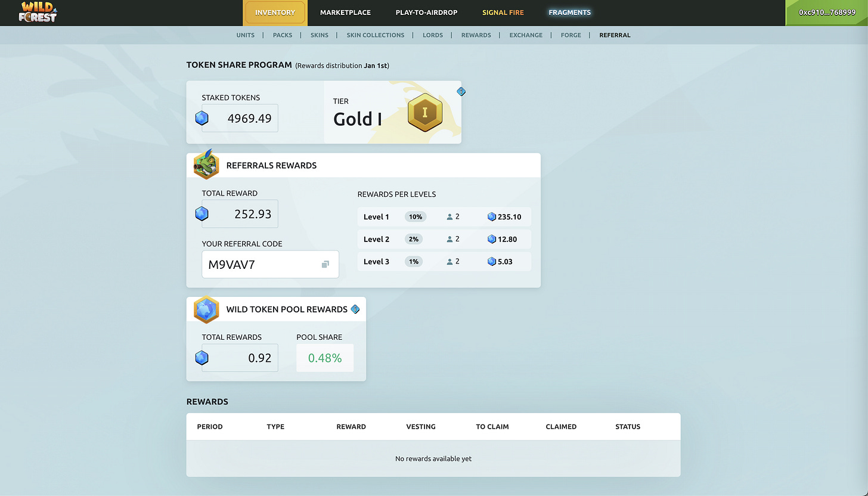Click the 0.48% pool share value
868x496 pixels.
[325, 356]
